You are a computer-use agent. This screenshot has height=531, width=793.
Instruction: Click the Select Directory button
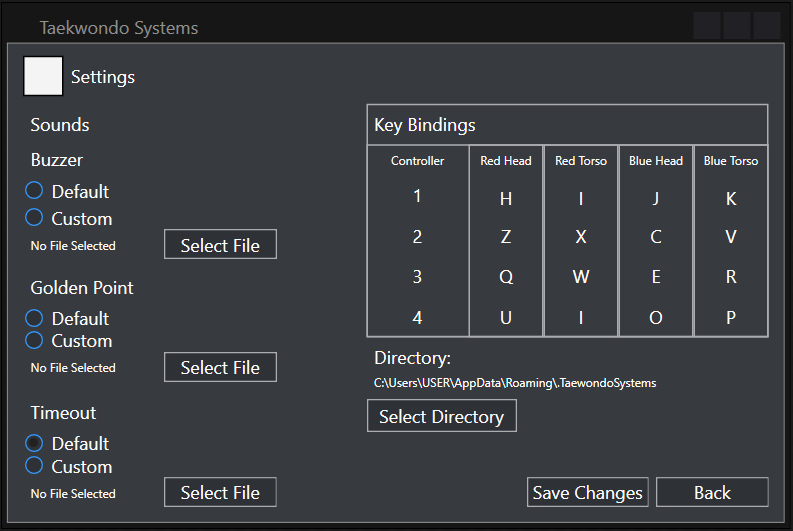click(441, 416)
